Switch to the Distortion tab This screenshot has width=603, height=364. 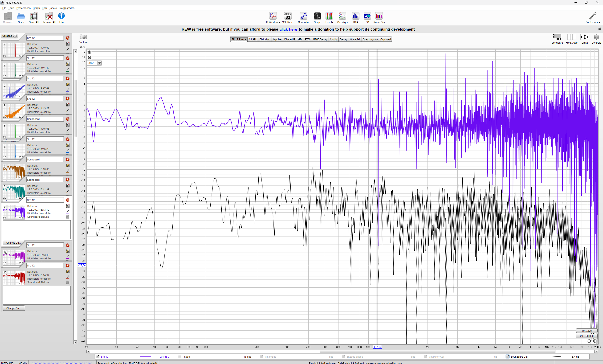pyautogui.click(x=265, y=39)
